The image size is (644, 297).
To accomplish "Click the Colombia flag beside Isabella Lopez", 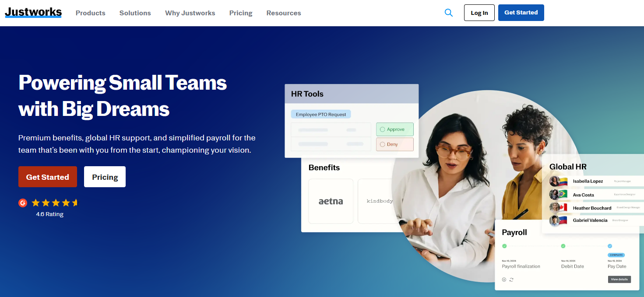I will tap(563, 182).
